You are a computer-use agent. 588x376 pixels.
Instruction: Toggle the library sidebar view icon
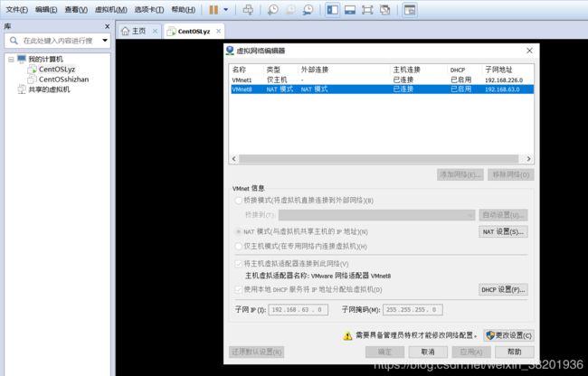click(332, 10)
